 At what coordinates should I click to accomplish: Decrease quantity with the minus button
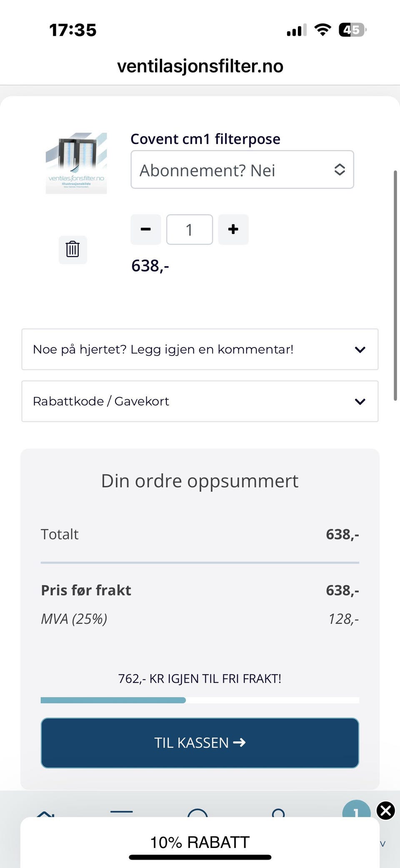click(x=146, y=229)
